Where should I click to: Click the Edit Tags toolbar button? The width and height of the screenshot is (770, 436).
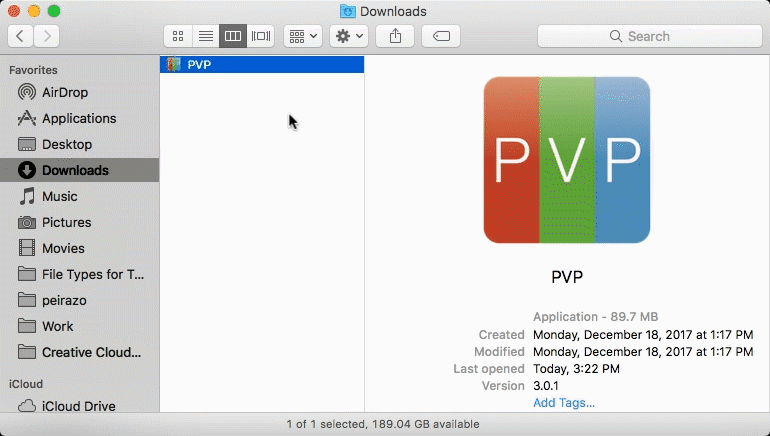tap(441, 36)
